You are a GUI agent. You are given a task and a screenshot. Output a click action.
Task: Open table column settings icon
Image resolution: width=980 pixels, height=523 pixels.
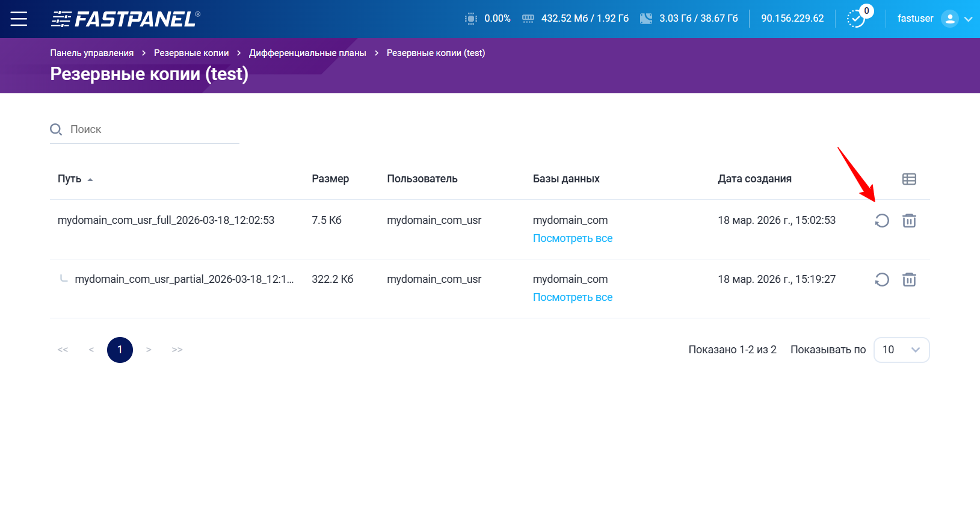908,179
